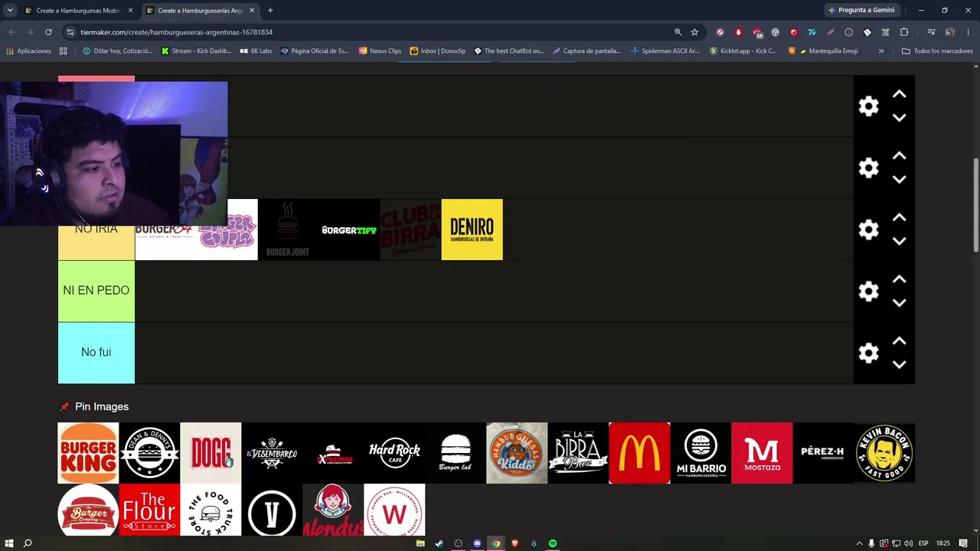
Task: Open Spotify from the taskbar
Action: [553, 543]
